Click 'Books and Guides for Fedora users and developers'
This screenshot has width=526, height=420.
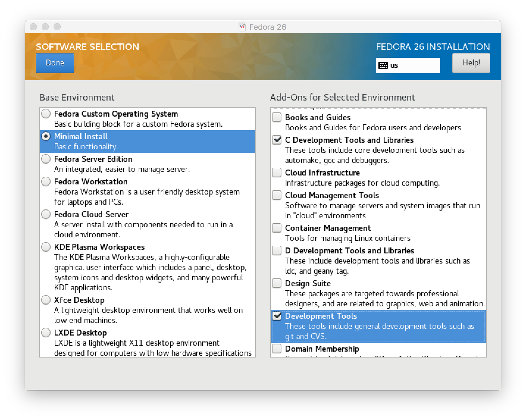[x=373, y=128]
